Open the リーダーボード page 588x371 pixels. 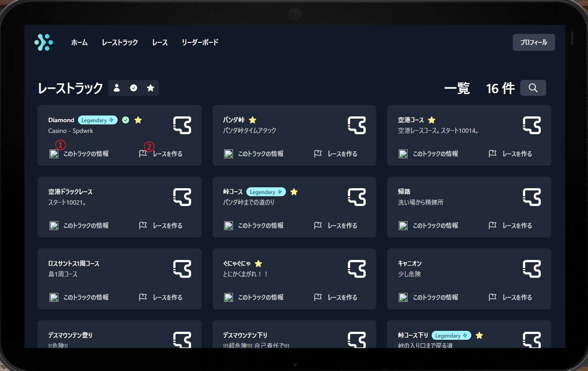click(200, 42)
